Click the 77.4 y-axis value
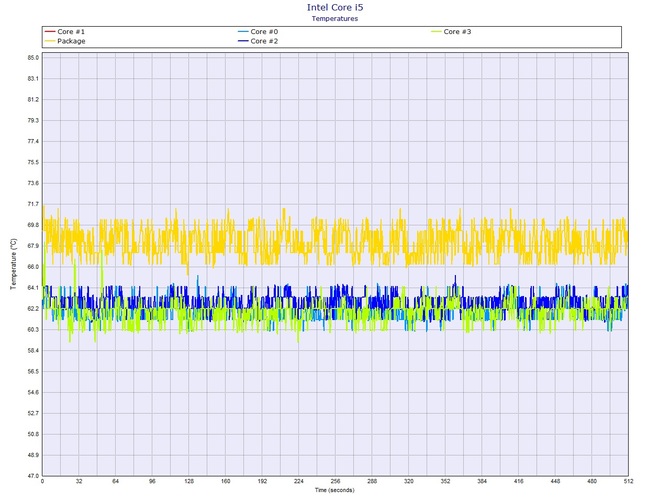 33,141
